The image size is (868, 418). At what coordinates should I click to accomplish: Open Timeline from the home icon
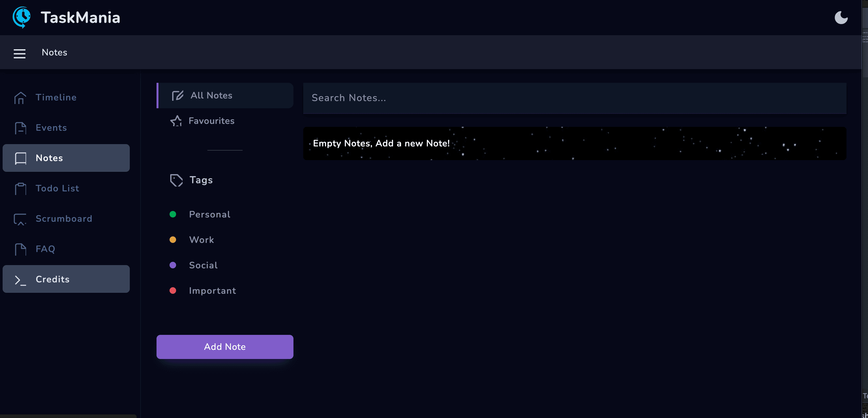(20, 98)
